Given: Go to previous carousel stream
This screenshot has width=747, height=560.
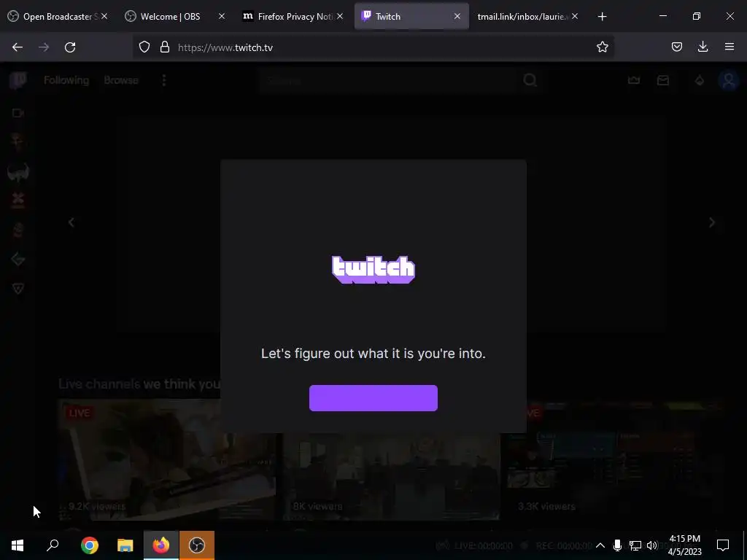Looking at the screenshot, I should coord(71,222).
